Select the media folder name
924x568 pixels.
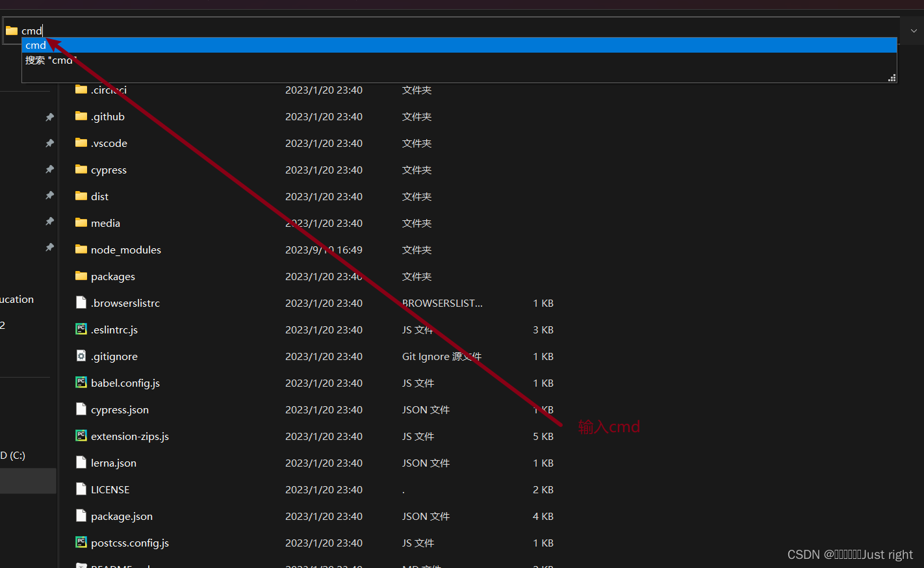tap(105, 223)
